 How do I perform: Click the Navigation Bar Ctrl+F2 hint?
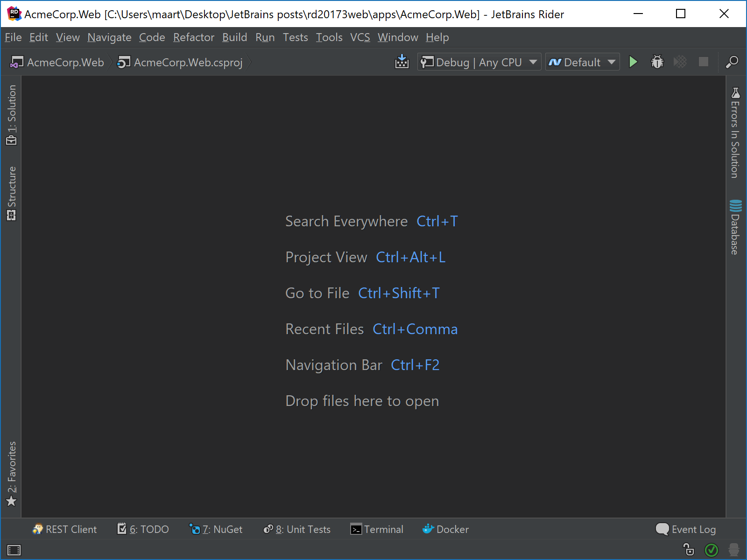363,365
